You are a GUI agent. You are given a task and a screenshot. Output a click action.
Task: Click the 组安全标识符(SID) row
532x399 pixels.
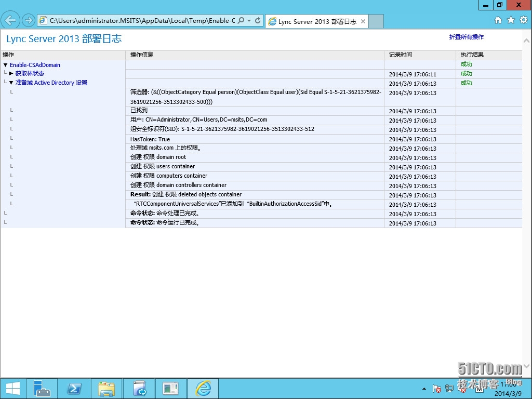[222, 129]
